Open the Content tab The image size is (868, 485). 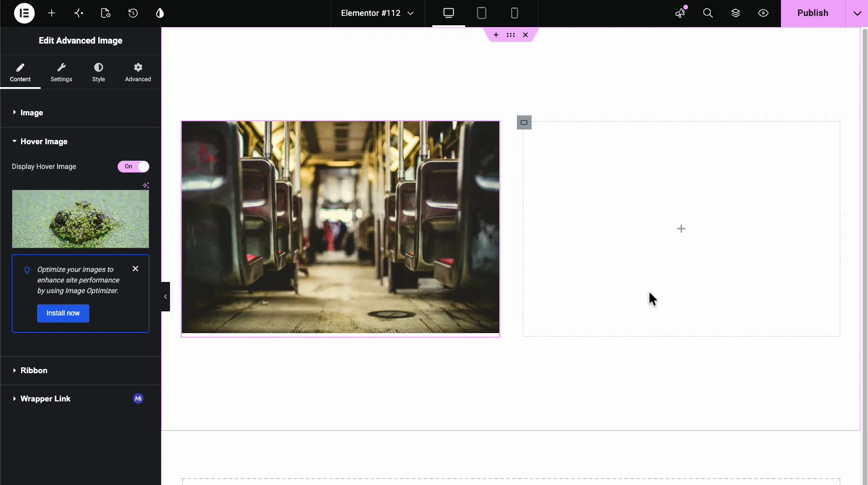point(20,72)
